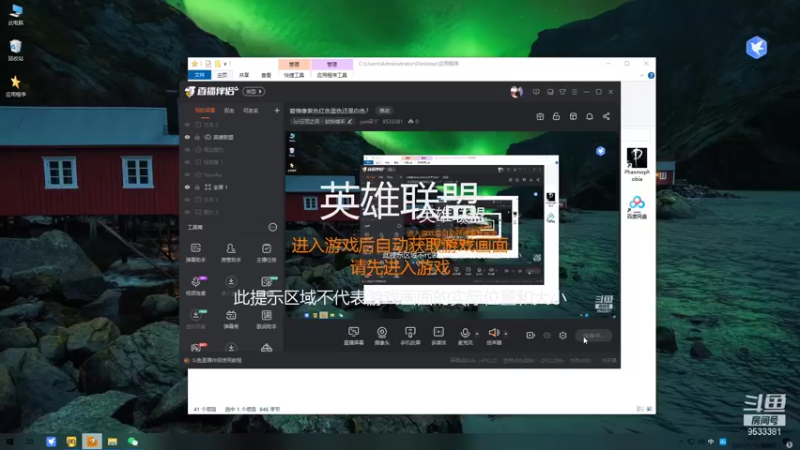
Task: Open File Explorer from the taskbar
Action: click(112, 441)
